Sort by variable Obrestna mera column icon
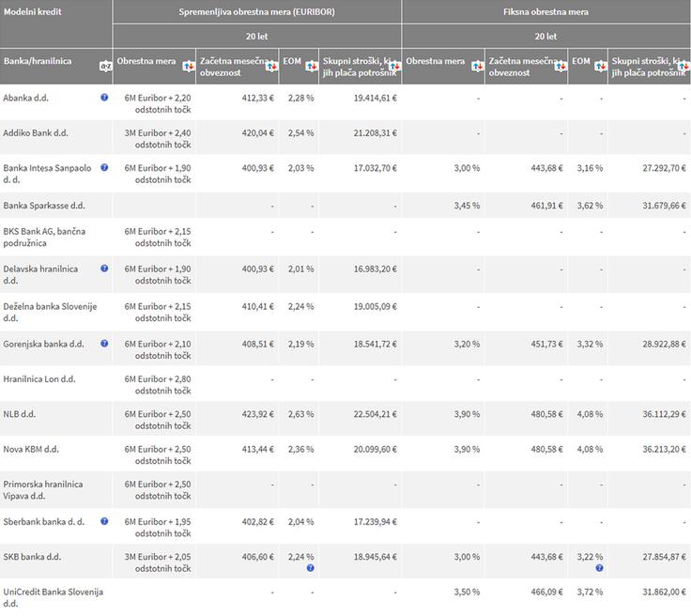Image resolution: width=691 pixels, height=616 pixels. [x=189, y=67]
